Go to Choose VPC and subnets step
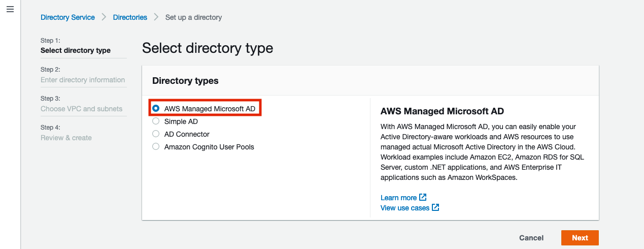Screen dimensions: 644x249 [x=81, y=109]
